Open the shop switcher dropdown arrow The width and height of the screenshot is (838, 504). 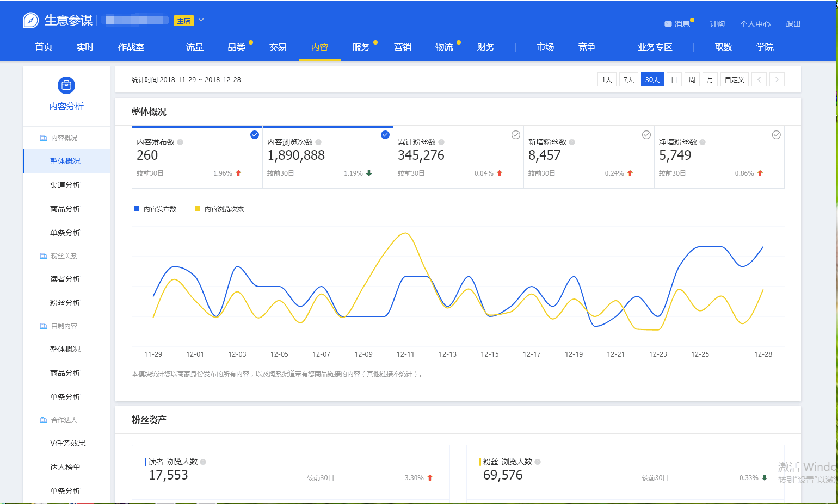click(x=201, y=20)
